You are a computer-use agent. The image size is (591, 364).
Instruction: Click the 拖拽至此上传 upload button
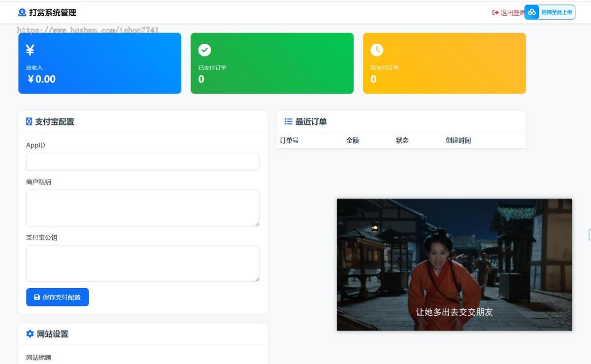pos(550,12)
